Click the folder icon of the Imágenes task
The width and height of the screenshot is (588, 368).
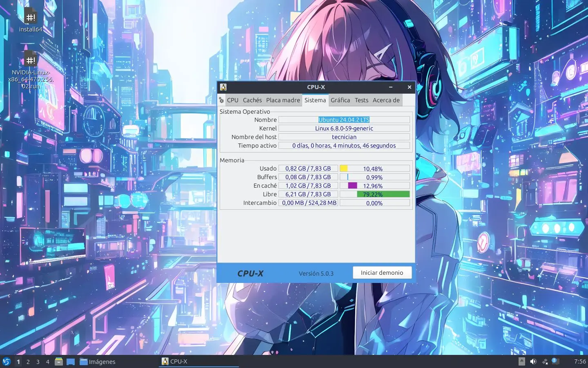[x=84, y=361]
